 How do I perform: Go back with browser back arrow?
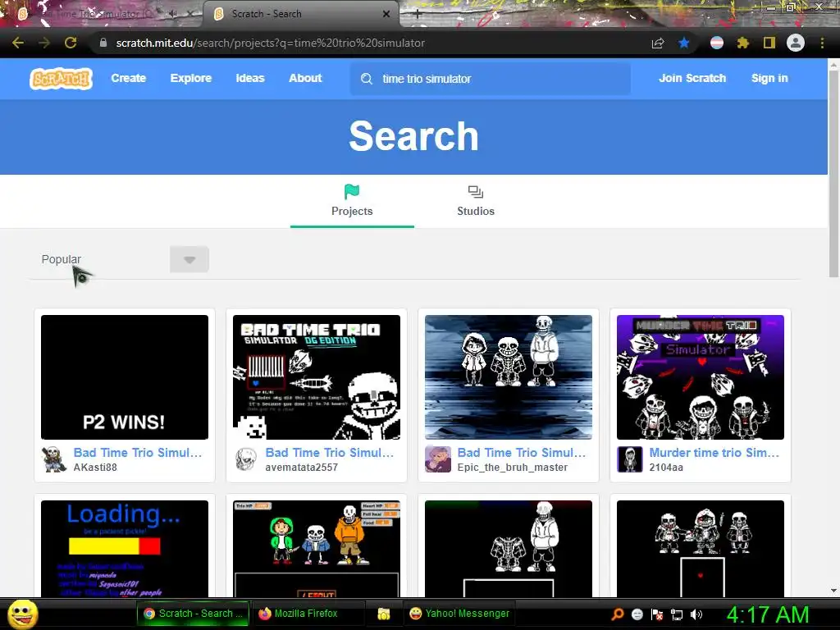[18, 43]
